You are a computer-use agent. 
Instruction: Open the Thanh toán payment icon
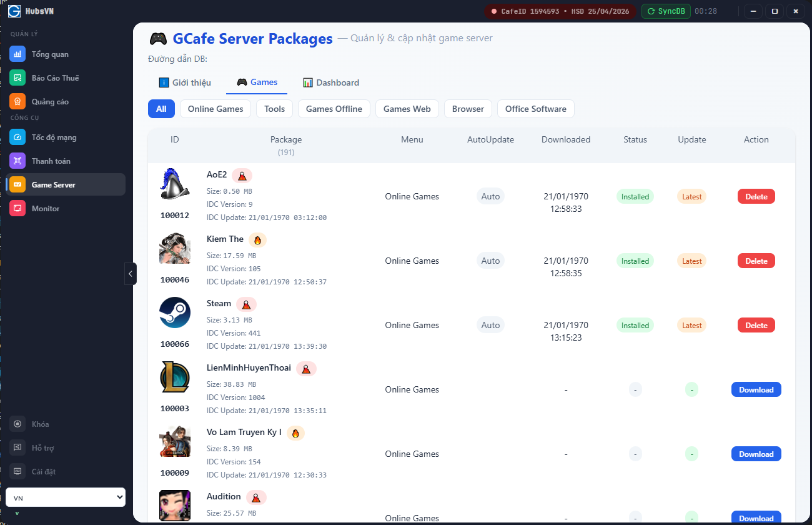point(17,161)
